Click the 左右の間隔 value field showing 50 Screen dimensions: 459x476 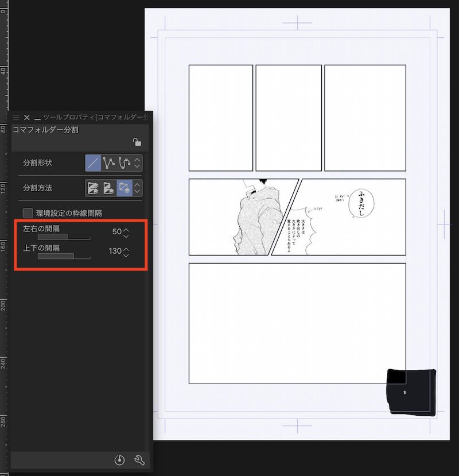[117, 231]
